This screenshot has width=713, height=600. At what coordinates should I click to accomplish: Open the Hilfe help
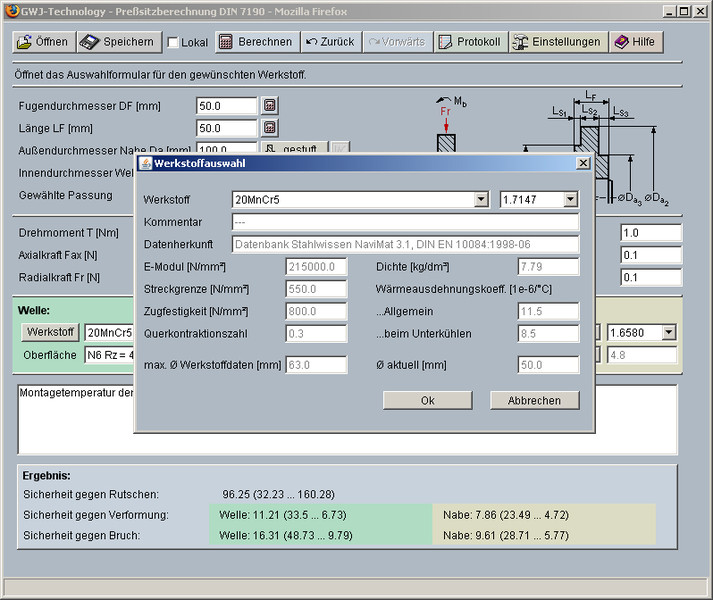[635, 42]
